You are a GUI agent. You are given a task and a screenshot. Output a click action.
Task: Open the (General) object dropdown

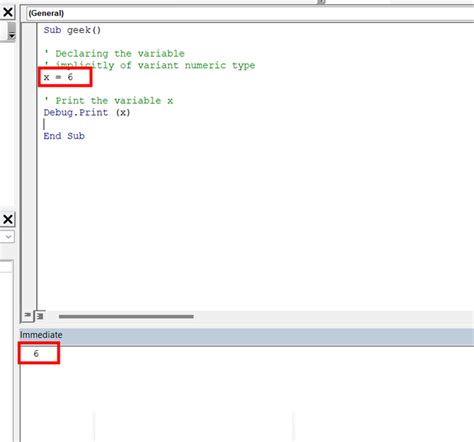(250, 13)
